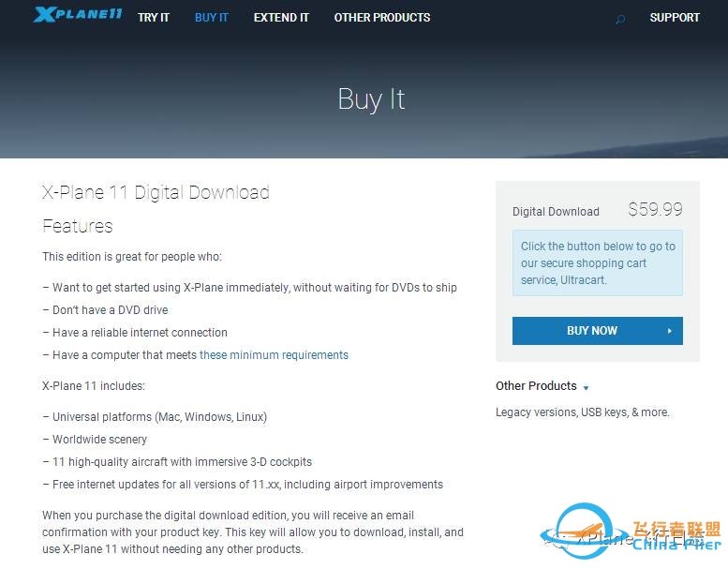Click the email confirmation paragraph
Screen dimensions: 728x569
click(253, 532)
